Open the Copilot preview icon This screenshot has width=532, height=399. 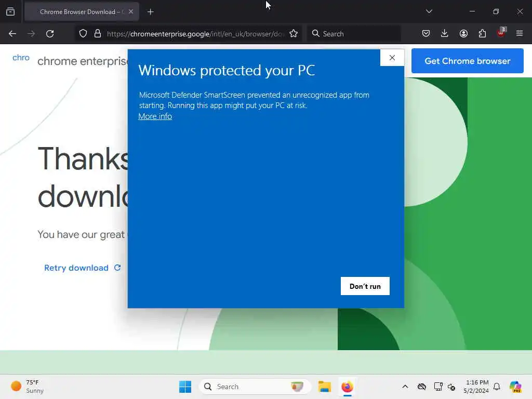click(515, 387)
